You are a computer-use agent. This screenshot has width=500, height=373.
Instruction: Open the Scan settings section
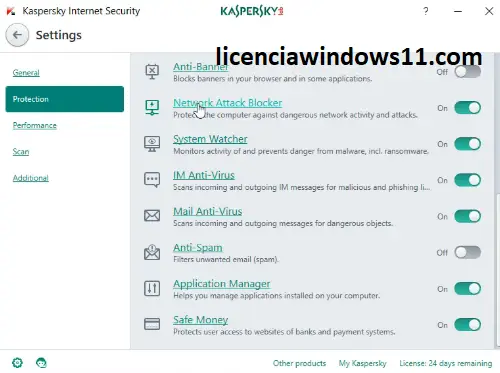pyautogui.click(x=21, y=152)
